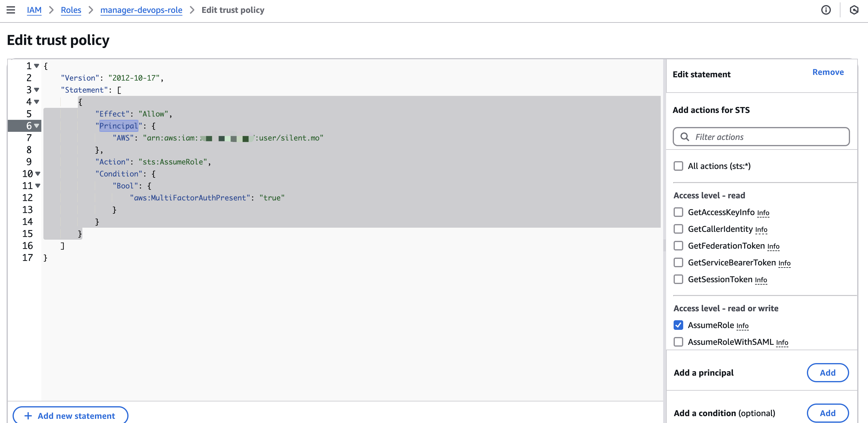
Task: Open Info link next to GetAccessKeyInfo
Action: point(763,213)
